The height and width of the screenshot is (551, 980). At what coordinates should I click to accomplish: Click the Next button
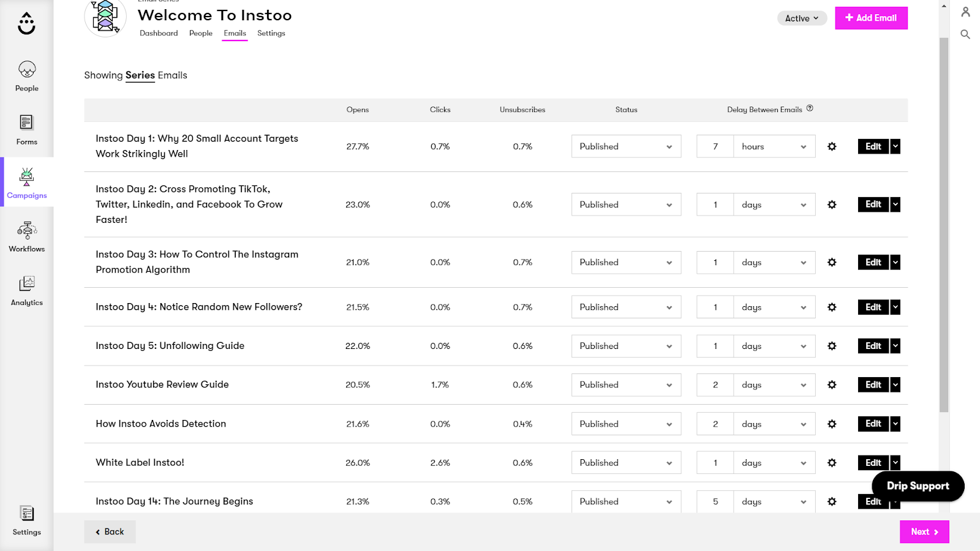[x=924, y=531]
